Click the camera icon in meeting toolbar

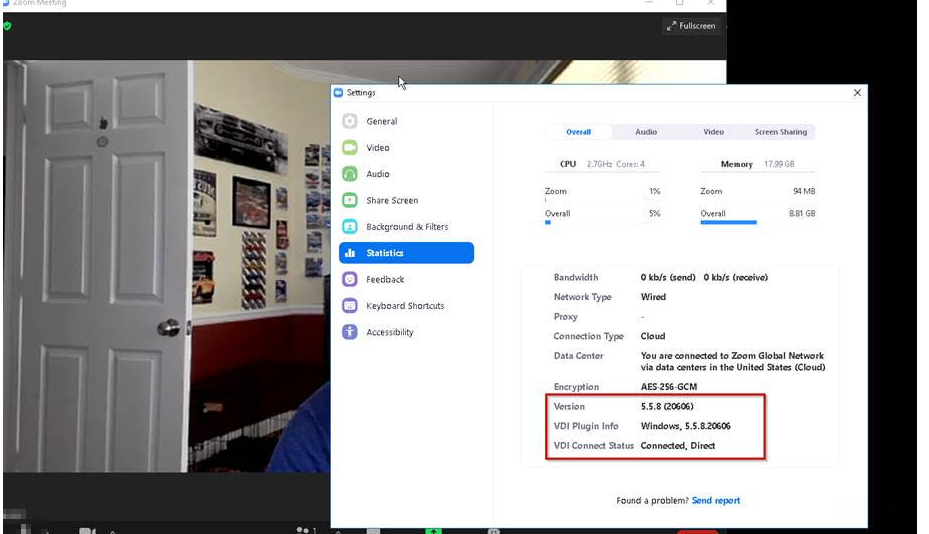click(x=87, y=530)
